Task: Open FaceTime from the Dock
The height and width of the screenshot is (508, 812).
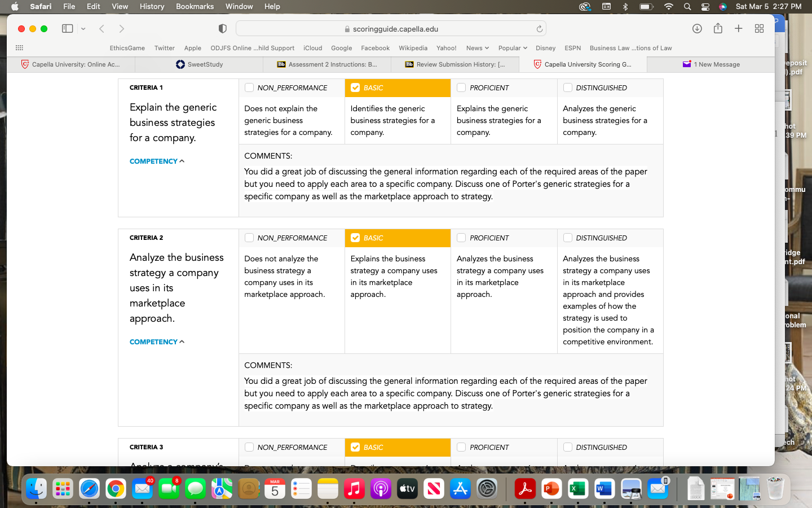Action: [x=169, y=489]
